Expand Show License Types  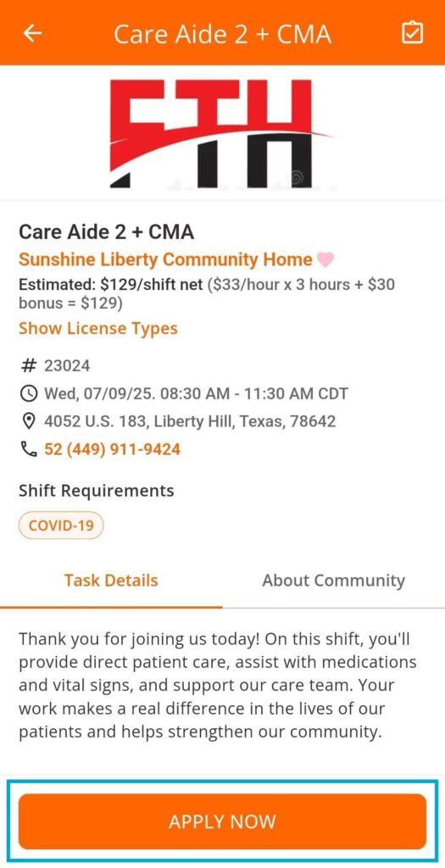tap(98, 328)
